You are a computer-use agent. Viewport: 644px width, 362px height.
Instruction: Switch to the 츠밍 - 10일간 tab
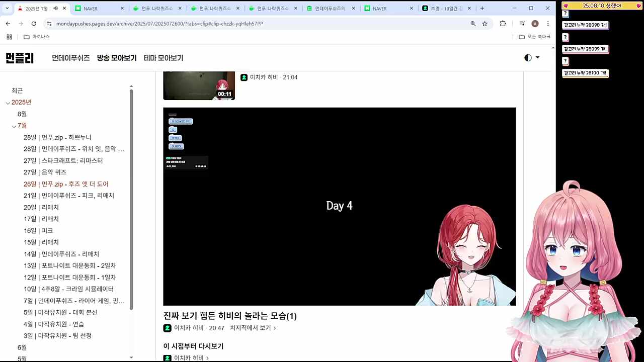point(445,9)
